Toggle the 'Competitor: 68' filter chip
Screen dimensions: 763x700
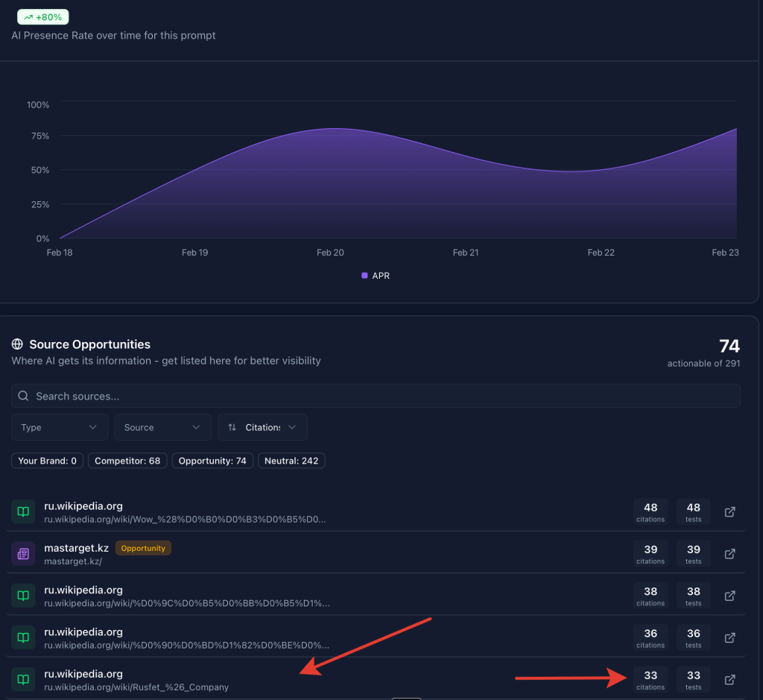coord(127,461)
